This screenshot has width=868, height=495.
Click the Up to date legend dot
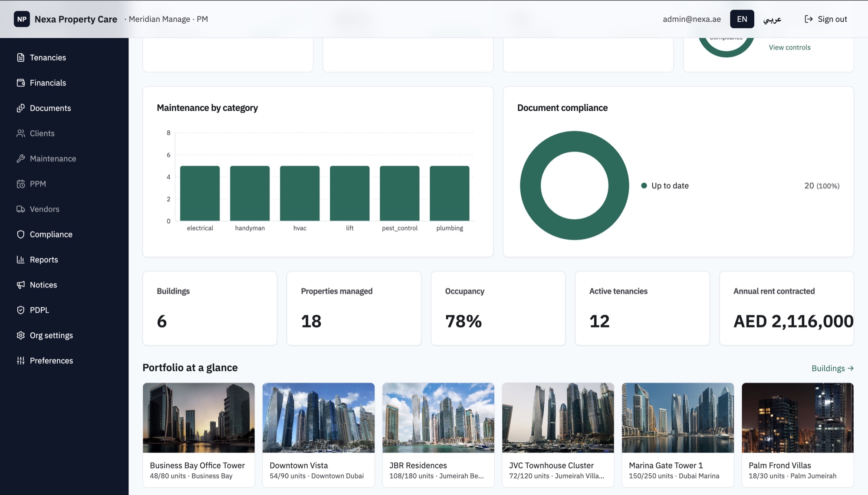(x=644, y=185)
